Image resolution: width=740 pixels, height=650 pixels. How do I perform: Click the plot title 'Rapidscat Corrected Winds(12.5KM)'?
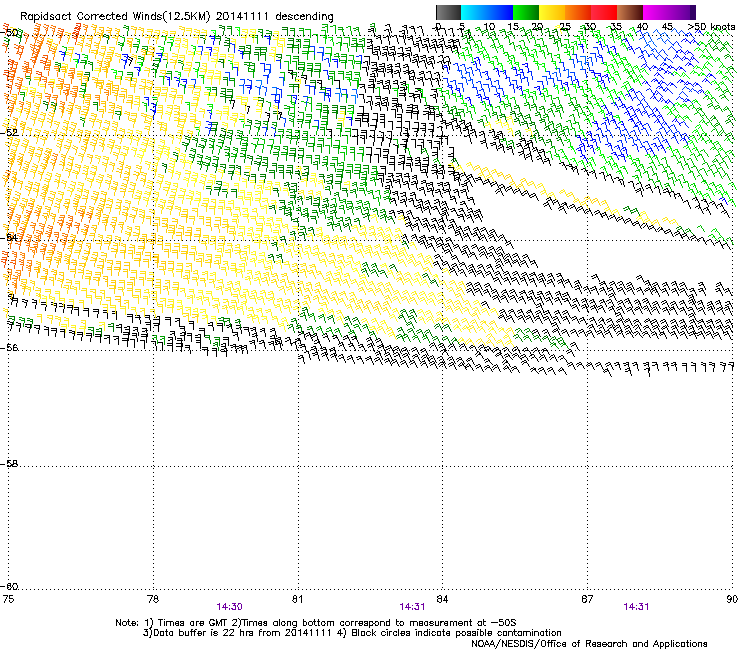115,17
